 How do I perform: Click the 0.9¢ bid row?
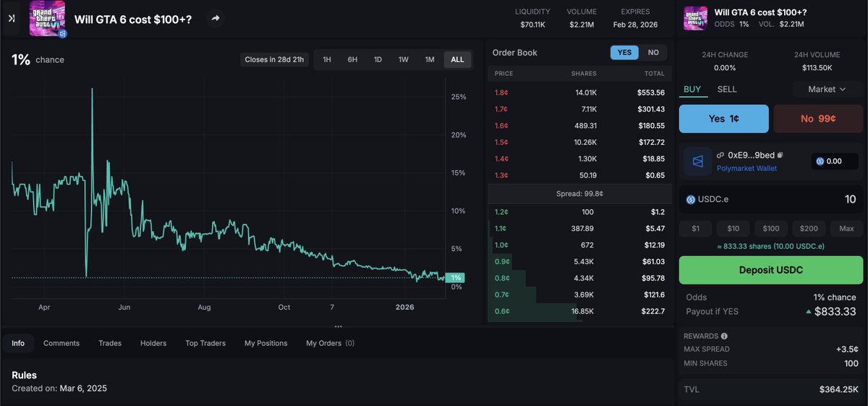[x=579, y=261]
